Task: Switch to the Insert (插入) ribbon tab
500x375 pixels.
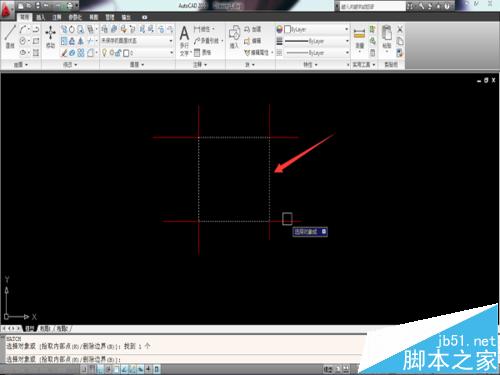Action: tap(41, 17)
